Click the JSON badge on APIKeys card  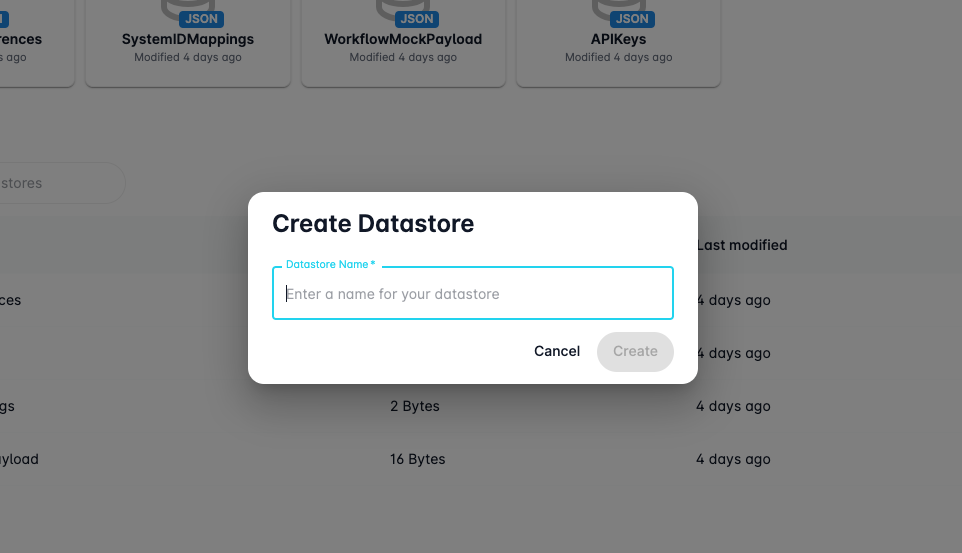pos(632,19)
